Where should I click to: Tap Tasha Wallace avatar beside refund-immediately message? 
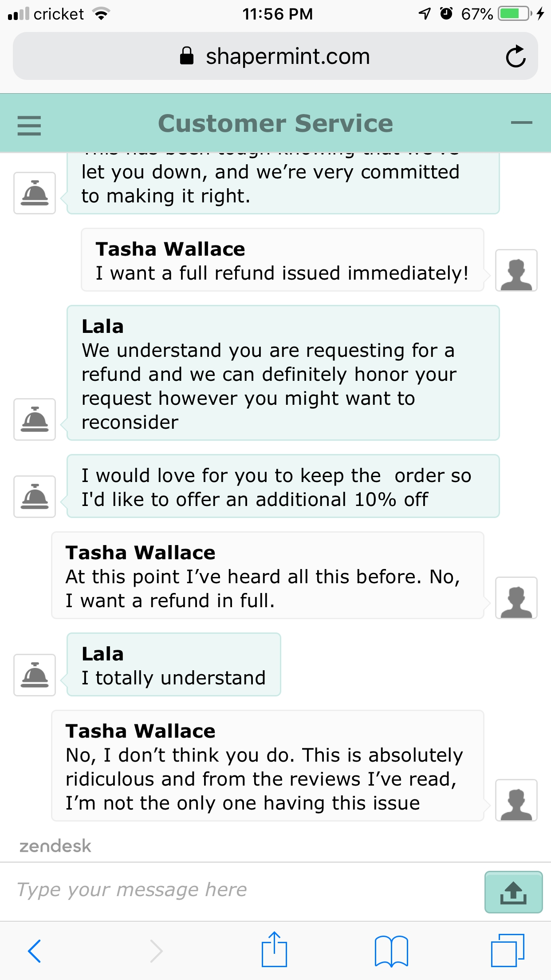pyautogui.click(x=516, y=270)
